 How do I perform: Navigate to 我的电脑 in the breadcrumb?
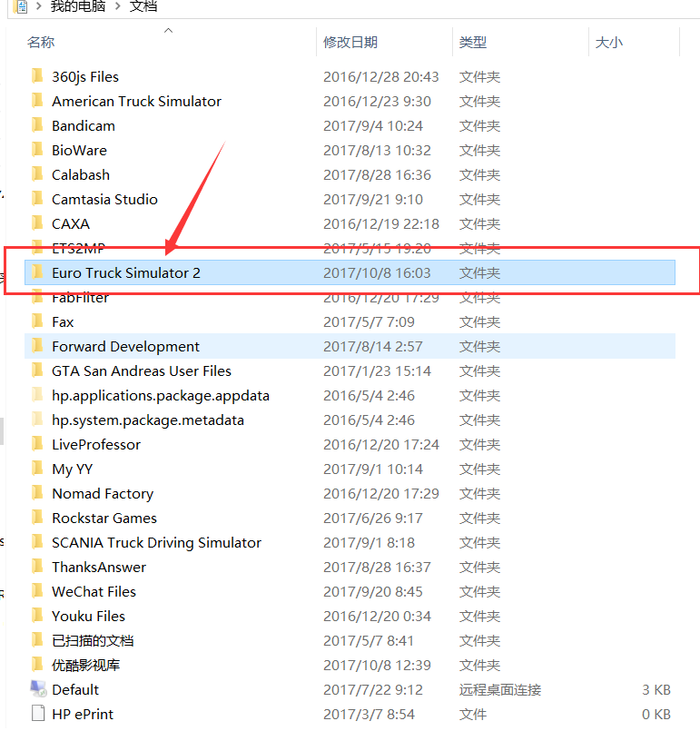(78, 6)
